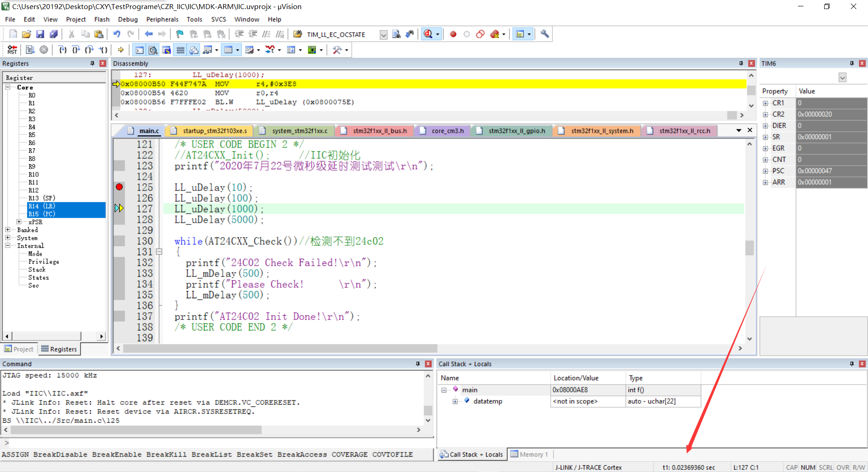Select the Call Stack + Locals tab
Image resolution: width=868 pixels, height=472 pixels.
(472, 454)
